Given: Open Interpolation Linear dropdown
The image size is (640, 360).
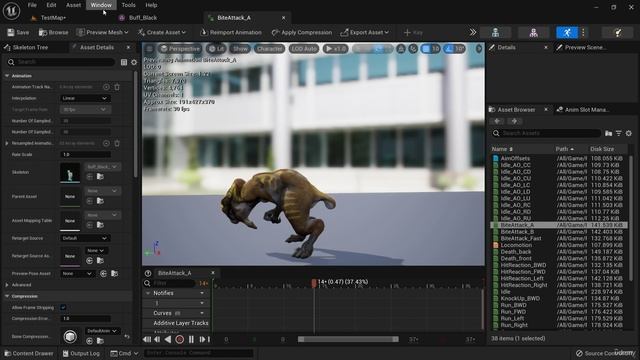Looking at the screenshot, I should click(85, 98).
